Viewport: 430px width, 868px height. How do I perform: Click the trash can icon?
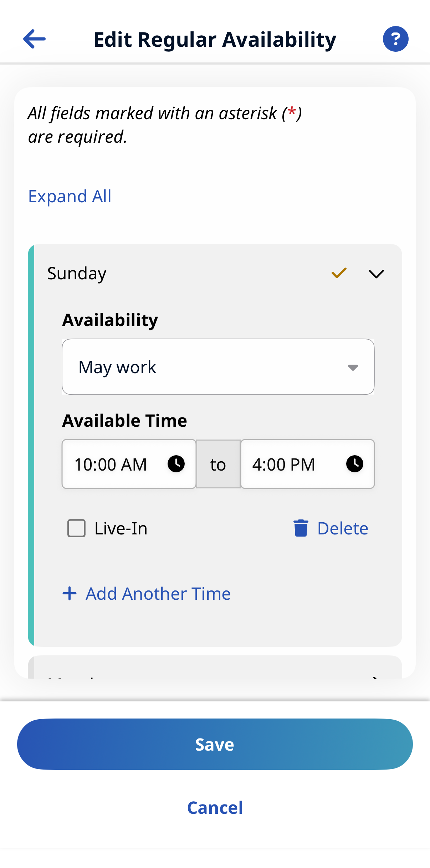pos(301,528)
